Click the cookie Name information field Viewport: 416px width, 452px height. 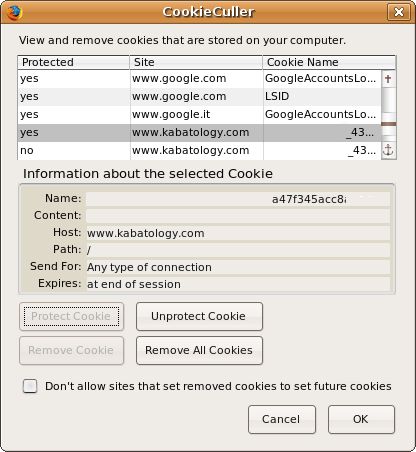(x=238, y=199)
